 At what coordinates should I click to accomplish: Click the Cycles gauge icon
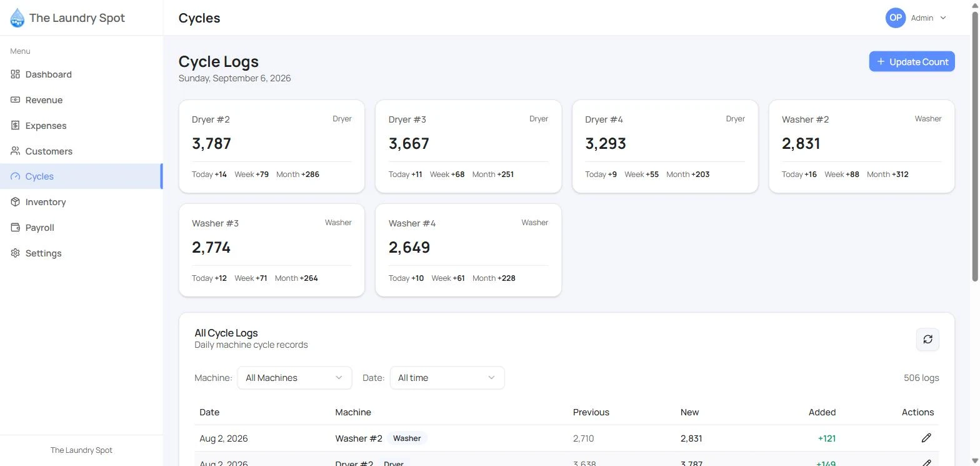tap(16, 176)
